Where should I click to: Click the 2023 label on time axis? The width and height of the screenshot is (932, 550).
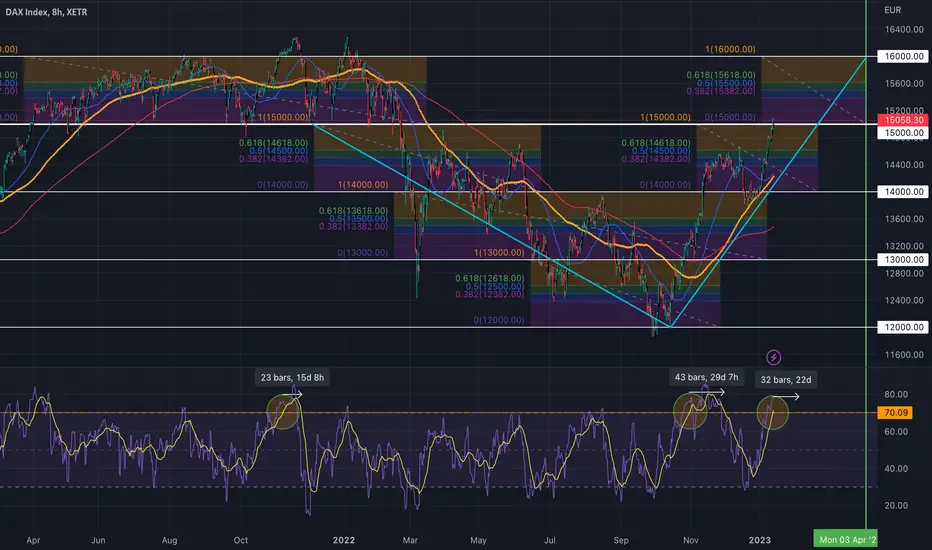(x=760, y=540)
